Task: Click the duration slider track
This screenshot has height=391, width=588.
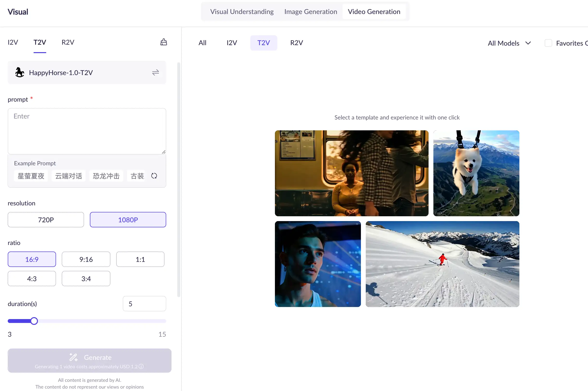Action: coord(87,321)
